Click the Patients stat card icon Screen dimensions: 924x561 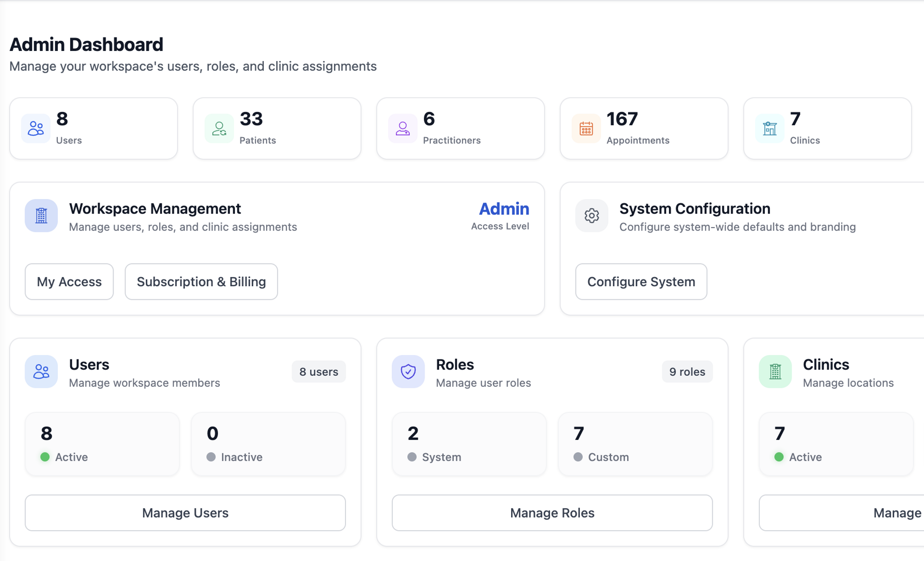click(x=219, y=128)
